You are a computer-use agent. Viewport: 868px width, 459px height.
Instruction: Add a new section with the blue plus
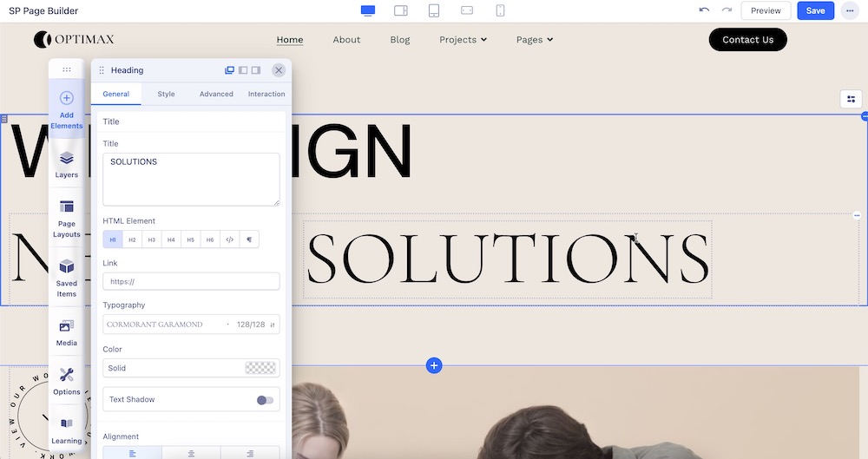434,365
